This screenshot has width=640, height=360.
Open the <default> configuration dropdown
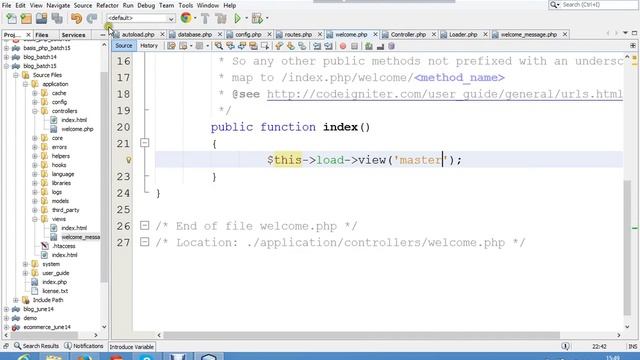pyautogui.click(x=140, y=18)
